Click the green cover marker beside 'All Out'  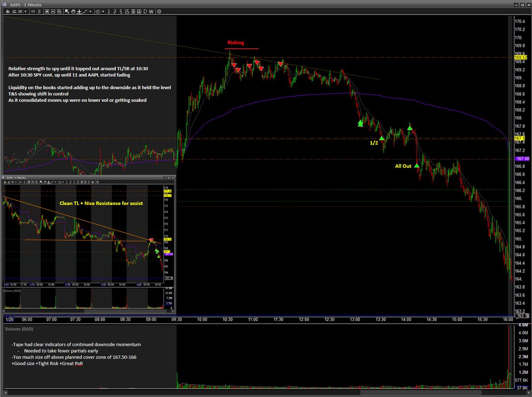[x=417, y=166]
